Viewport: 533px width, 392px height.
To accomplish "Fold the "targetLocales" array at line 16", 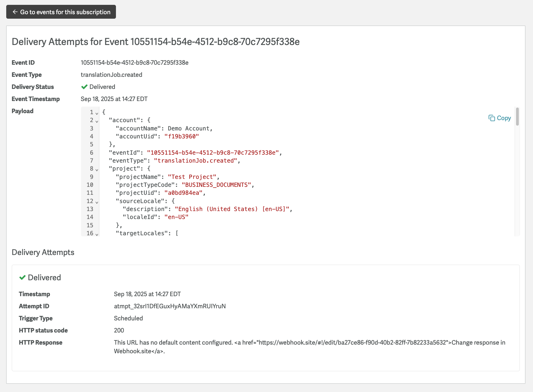I will [97, 234].
